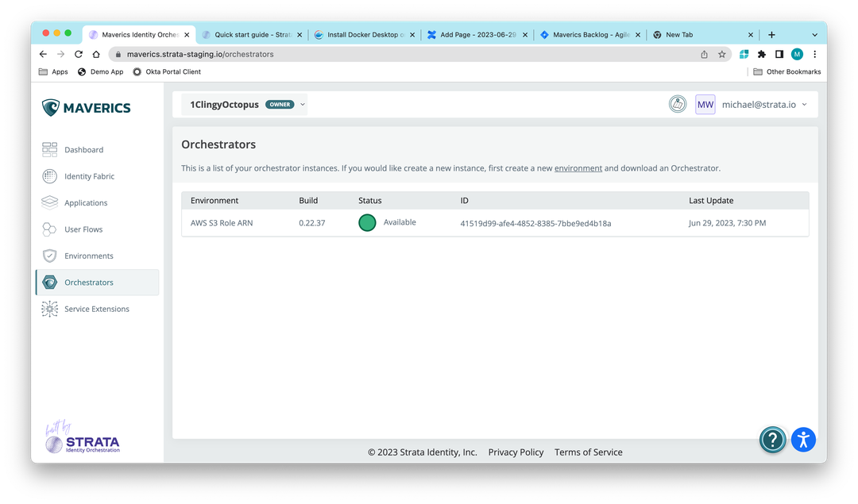Screen dimensions: 858x504
Task: Click the Maverics logo
Action: pos(87,108)
